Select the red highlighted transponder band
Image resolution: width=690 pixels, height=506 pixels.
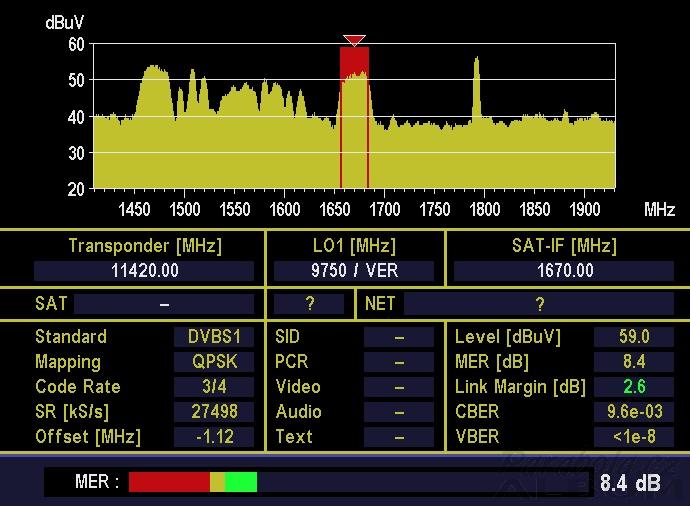[354, 115]
